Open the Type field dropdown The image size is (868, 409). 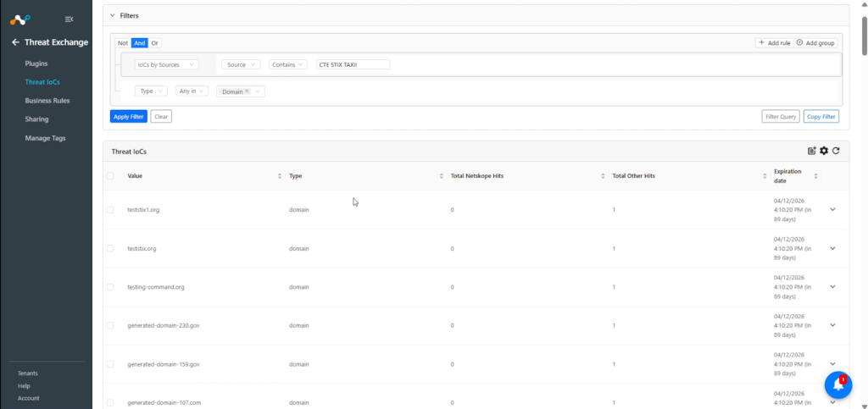[151, 91]
